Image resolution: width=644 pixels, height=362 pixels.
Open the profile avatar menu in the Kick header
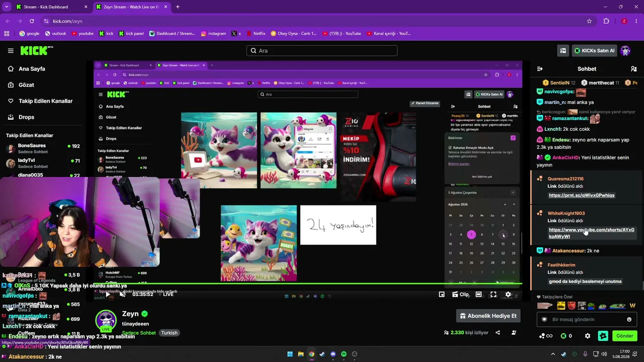coord(625,50)
